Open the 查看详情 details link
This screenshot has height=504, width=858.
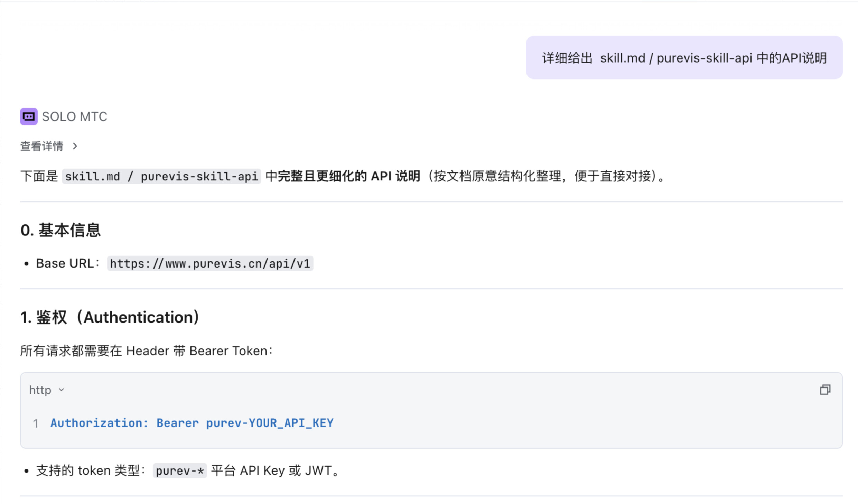click(x=42, y=146)
